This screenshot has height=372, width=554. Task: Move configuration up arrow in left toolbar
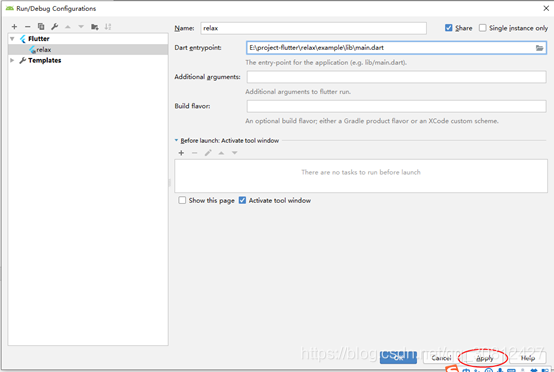tap(68, 27)
